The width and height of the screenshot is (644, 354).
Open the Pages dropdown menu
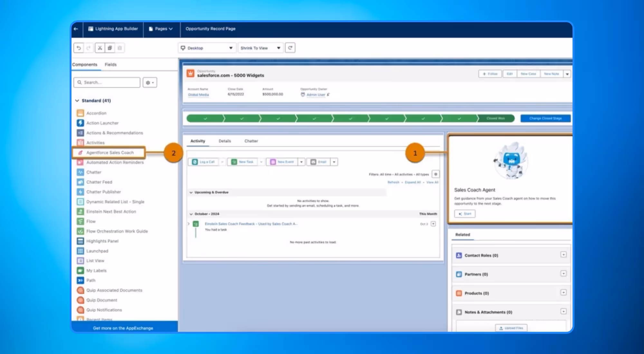(161, 29)
